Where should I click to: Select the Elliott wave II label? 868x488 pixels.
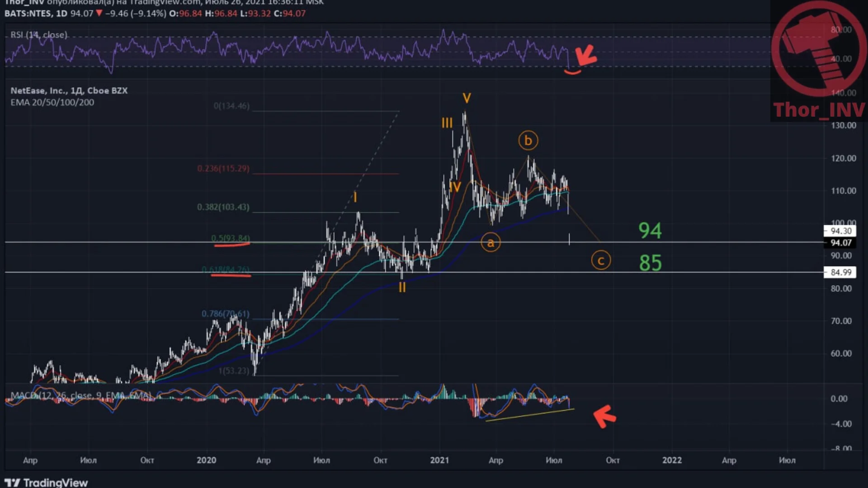pyautogui.click(x=402, y=287)
